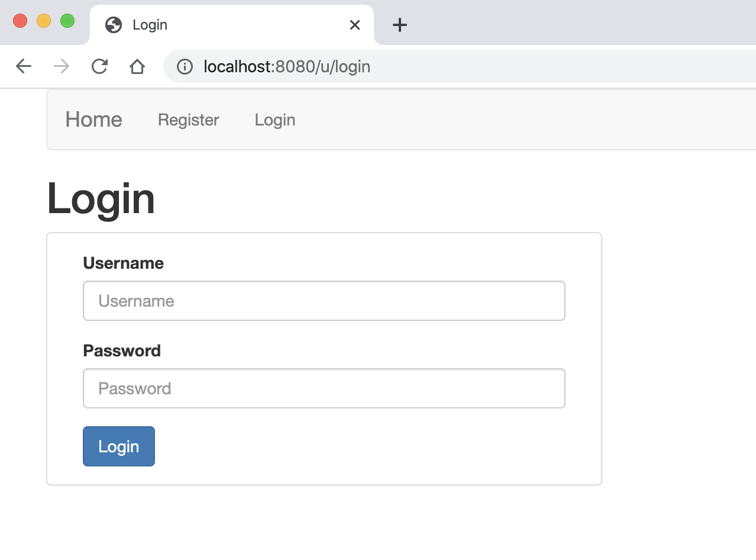
Task: View site information icon beside the URL
Action: (x=185, y=66)
